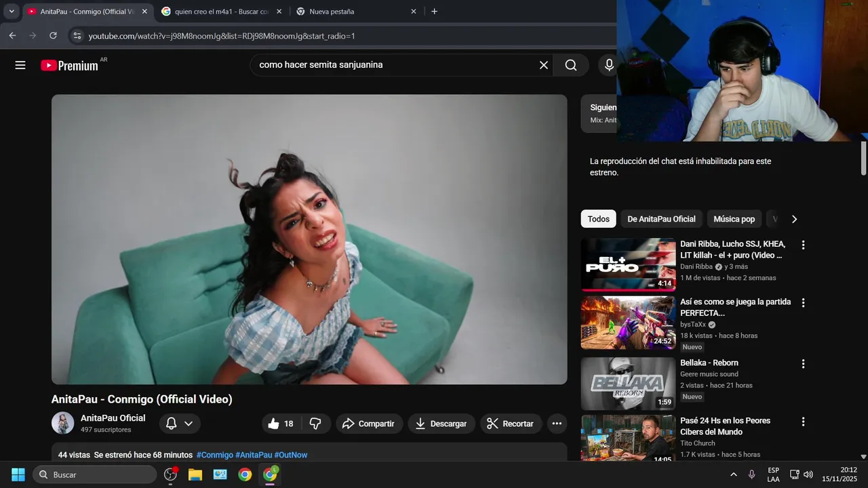Open AnitaPau Oficial channel name
This screenshot has width=868, height=488.
click(113, 418)
